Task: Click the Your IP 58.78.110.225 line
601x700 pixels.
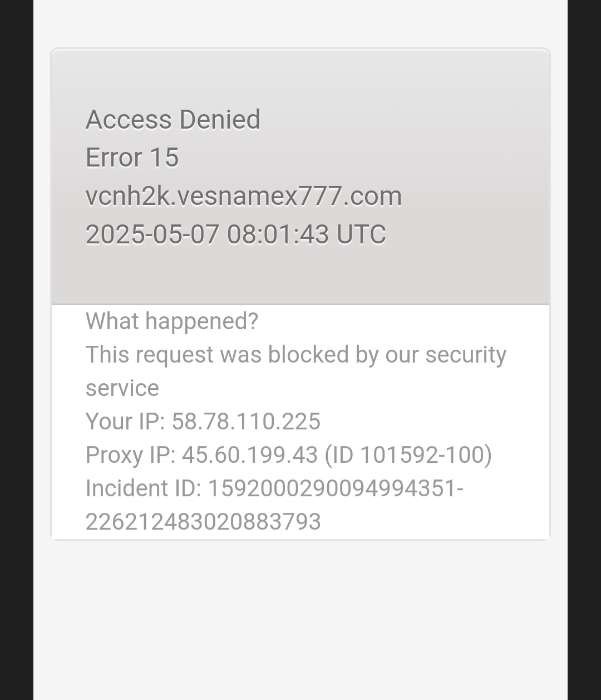Action: pyautogui.click(x=203, y=422)
